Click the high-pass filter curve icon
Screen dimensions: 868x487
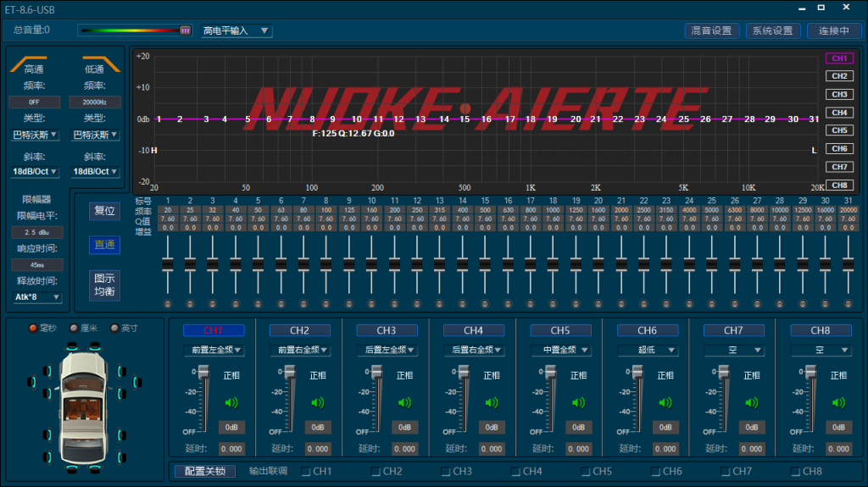[28, 64]
